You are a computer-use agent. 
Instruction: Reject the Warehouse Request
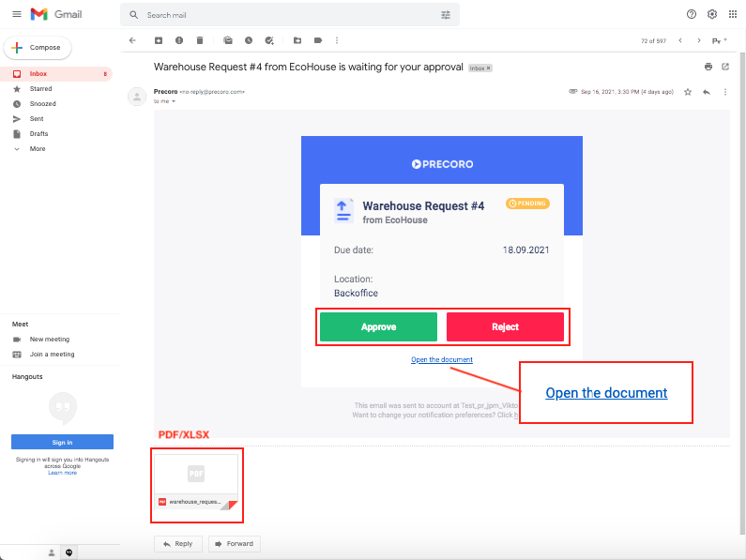(505, 326)
